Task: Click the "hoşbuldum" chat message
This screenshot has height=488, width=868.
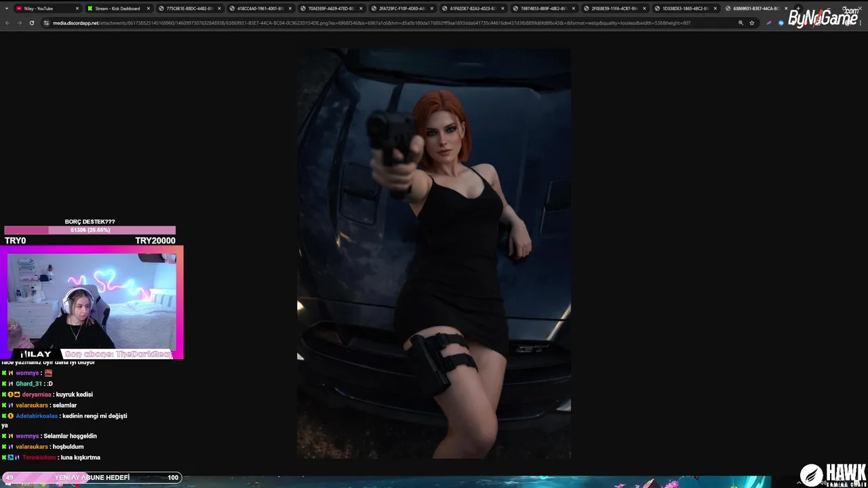Action: click(x=68, y=447)
